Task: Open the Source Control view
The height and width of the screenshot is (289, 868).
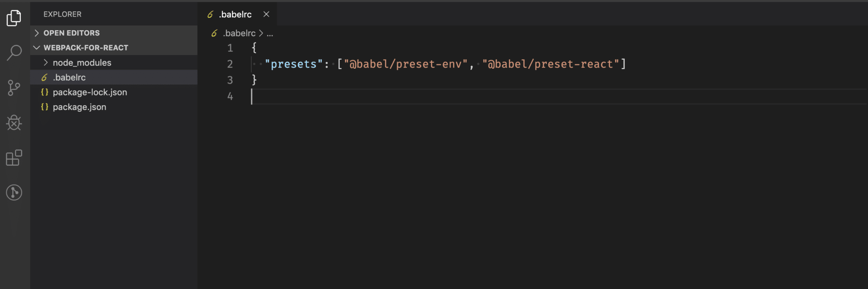Action: (15, 88)
